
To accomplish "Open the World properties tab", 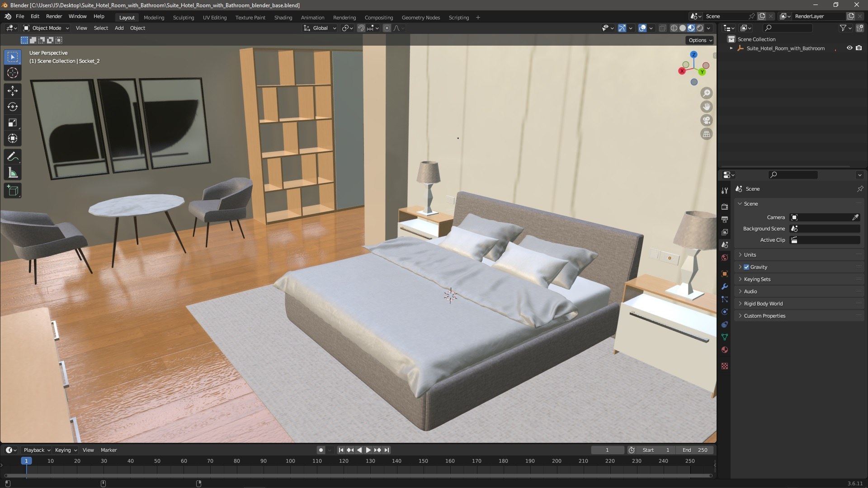I will [725, 258].
